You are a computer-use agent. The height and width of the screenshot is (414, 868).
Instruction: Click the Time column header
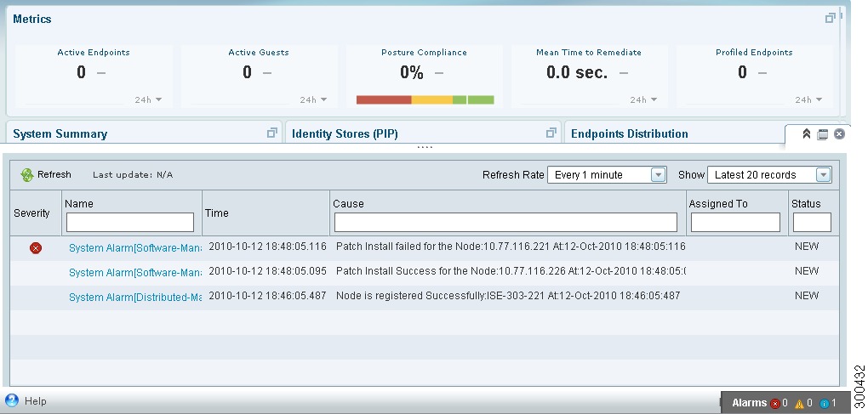pos(216,213)
